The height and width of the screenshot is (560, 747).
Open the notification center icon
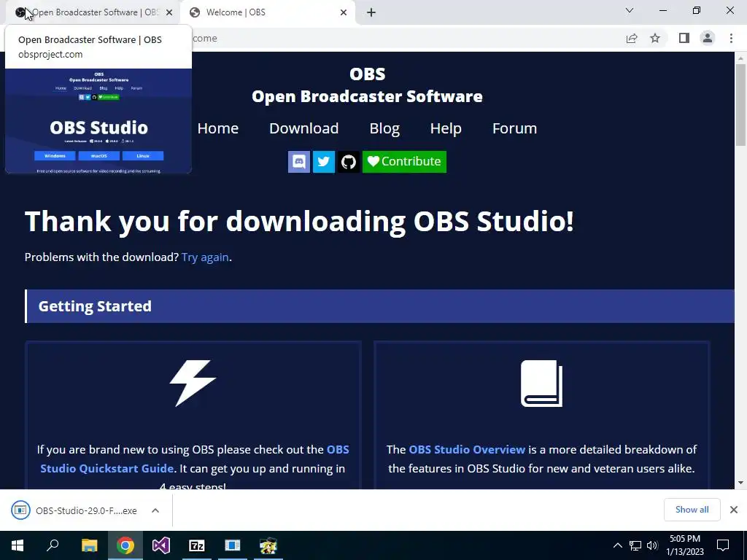point(723,545)
